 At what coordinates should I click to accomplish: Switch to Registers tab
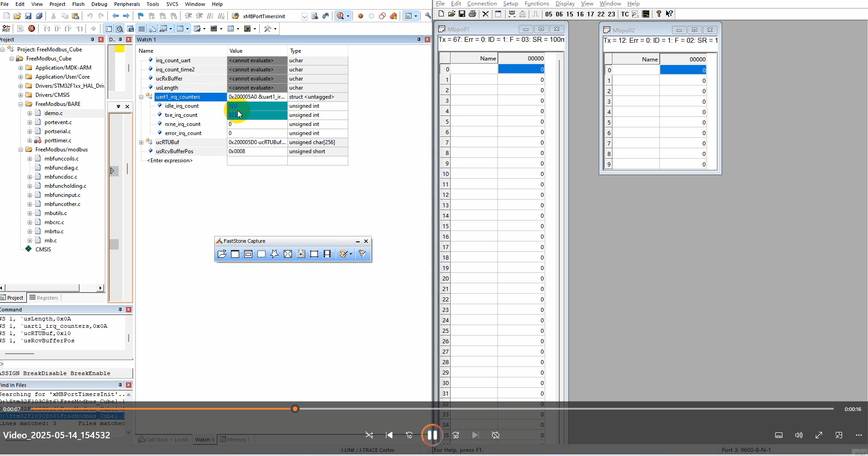[44, 298]
